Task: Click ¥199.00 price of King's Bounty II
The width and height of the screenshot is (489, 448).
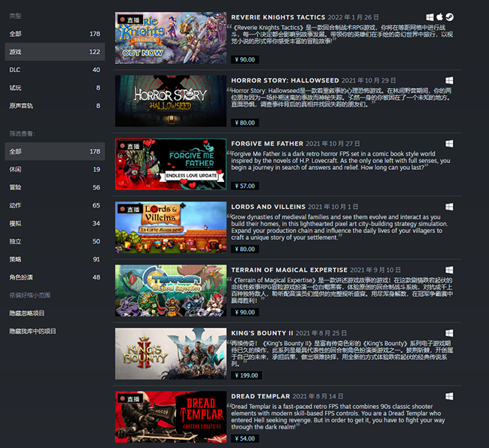Action: click(x=246, y=375)
